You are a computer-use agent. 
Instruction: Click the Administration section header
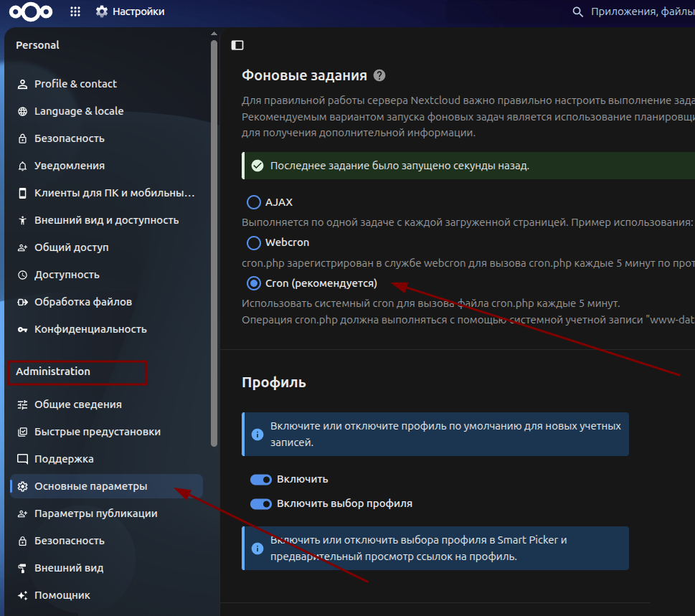click(53, 371)
